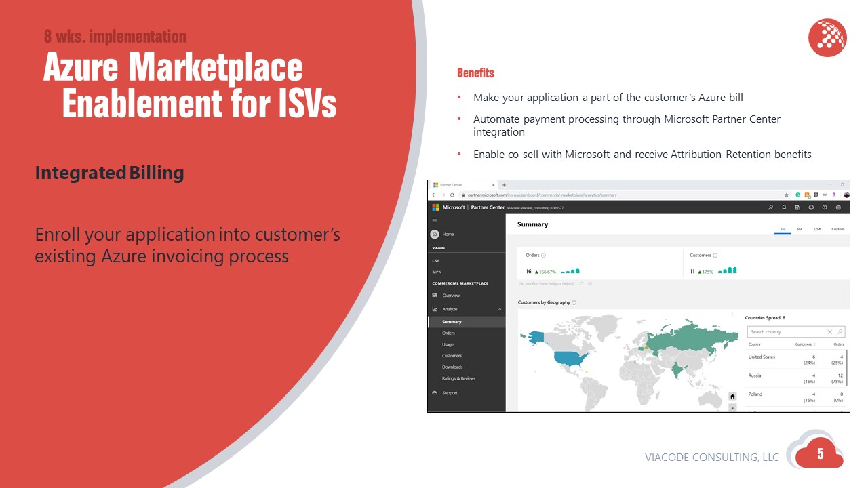868x488 pixels.
Task: Click the browser address bar URL
Action: [542, 195]
